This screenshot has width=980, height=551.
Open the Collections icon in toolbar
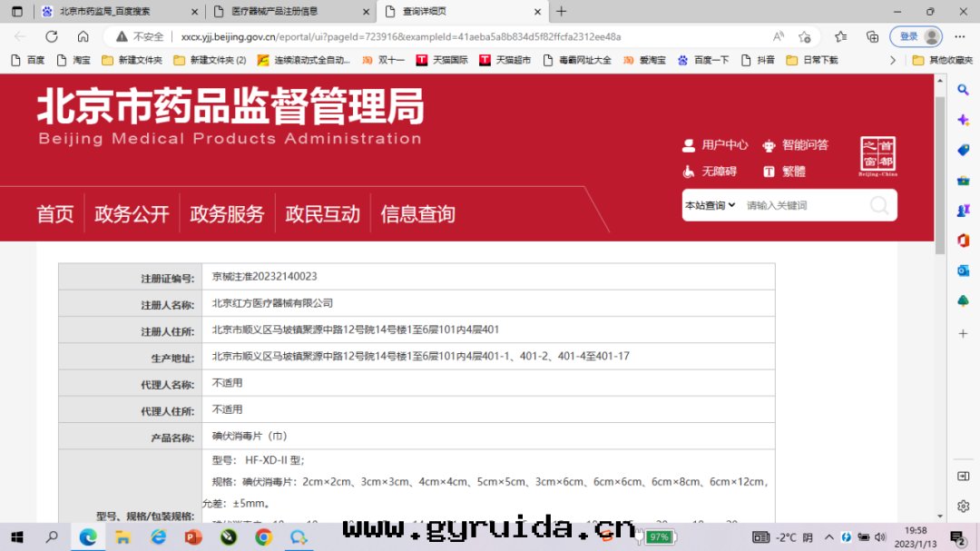(x=872, y=36)
